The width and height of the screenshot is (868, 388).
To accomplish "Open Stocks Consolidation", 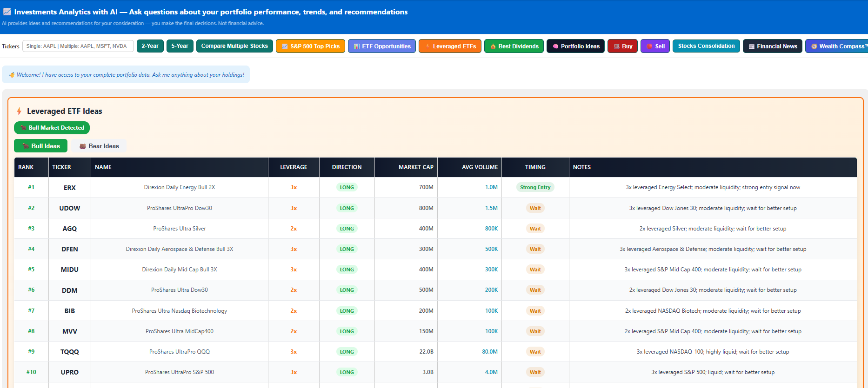I will pyautogui.click(x=706, y=46).
